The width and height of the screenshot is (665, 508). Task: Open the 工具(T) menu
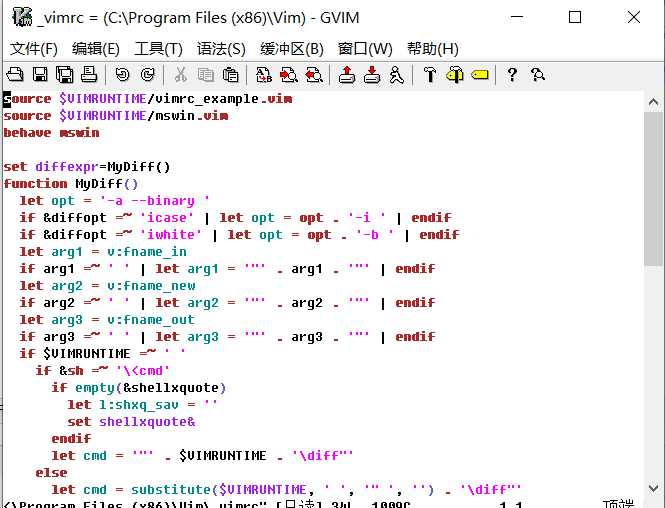(158, 49)
